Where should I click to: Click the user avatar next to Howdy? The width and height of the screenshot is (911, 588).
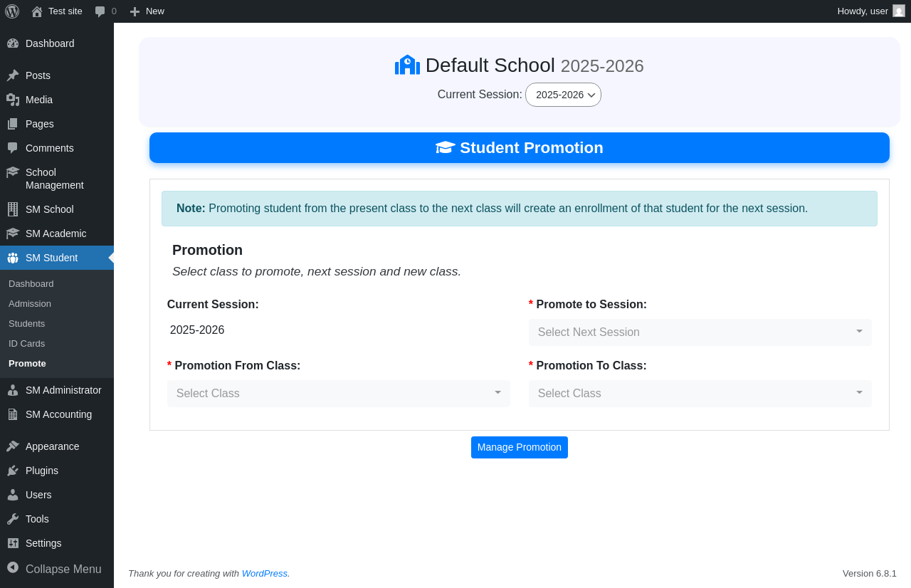tap(899, 11)
